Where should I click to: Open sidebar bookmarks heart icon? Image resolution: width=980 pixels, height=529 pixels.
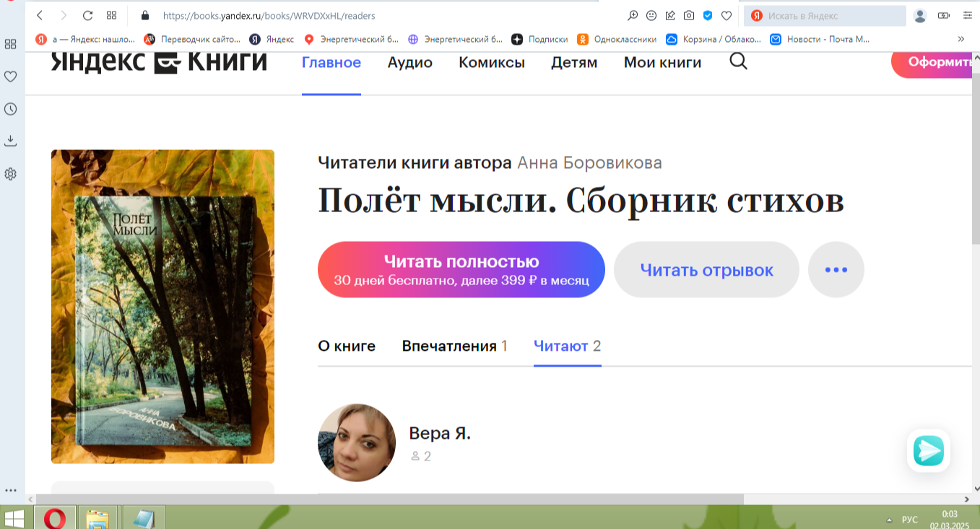(x=11, y=76)
